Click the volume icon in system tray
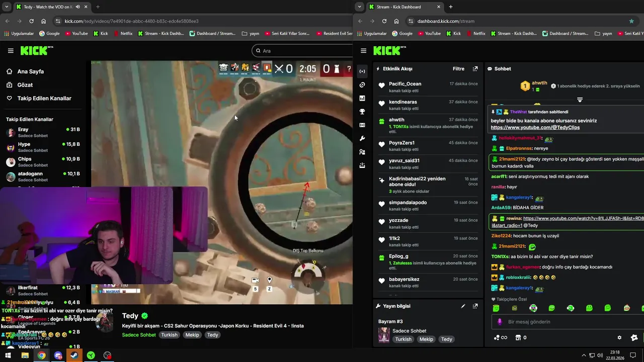The image size is (644, 362). pyautogui.click(x=600, y=355)
